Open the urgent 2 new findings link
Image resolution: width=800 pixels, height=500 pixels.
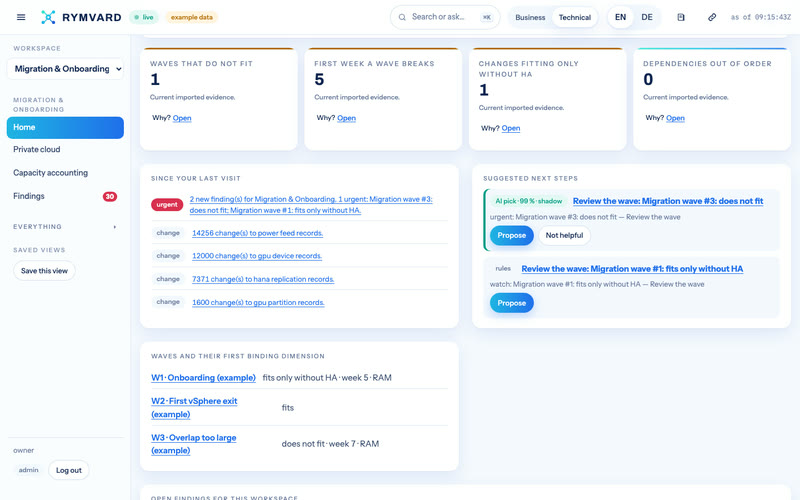[x=311, y=205]
